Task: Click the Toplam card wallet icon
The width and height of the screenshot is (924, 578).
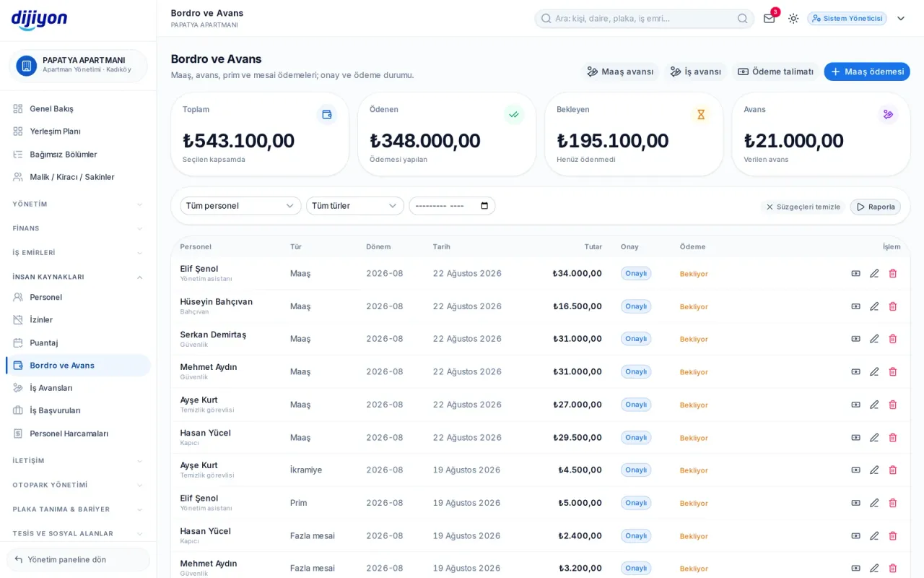Action: (x=327, y=114)
